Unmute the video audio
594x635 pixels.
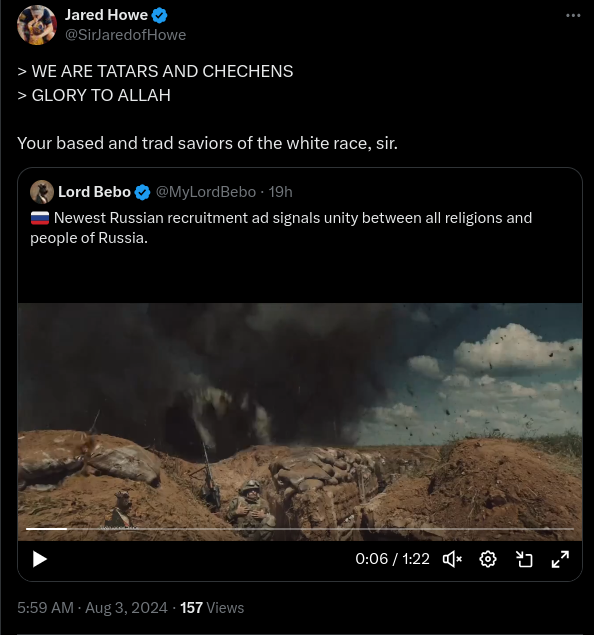pyautogui.click(x=452, y=559)
